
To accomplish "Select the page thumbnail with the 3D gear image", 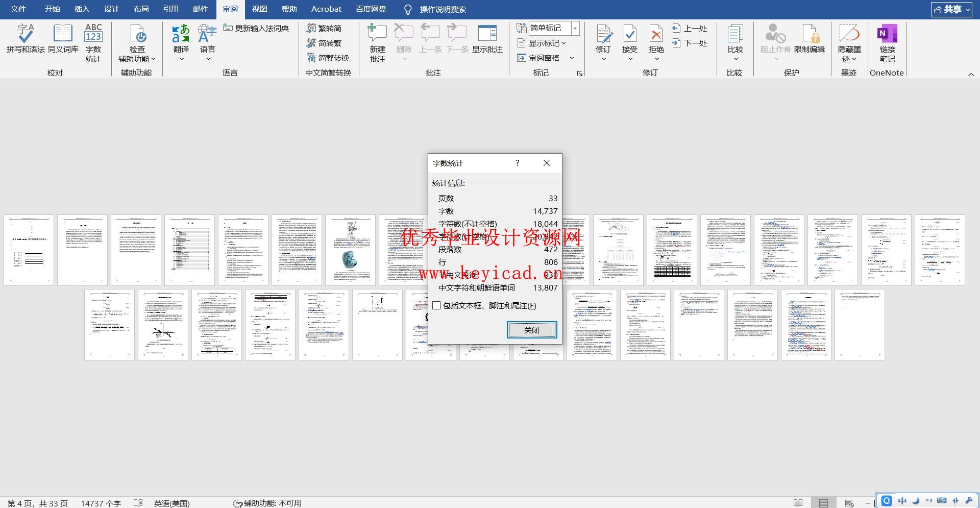I will [x=350, y=250].
